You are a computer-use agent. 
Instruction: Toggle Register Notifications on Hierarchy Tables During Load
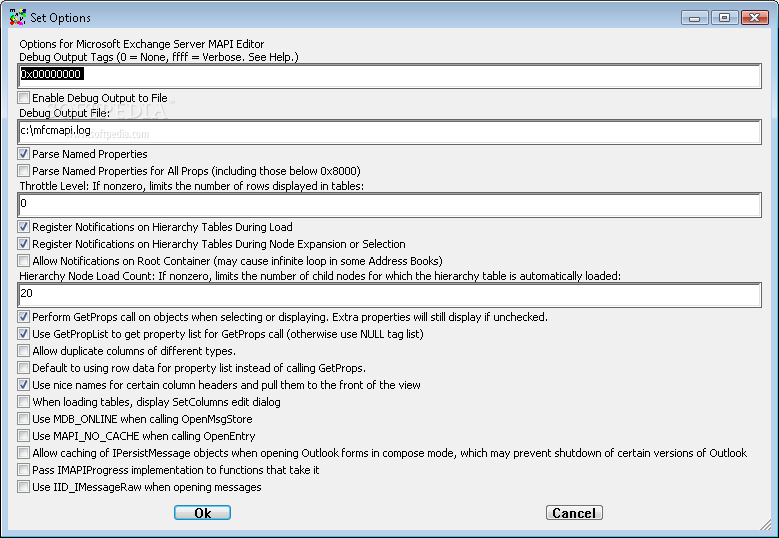[23, 227]
